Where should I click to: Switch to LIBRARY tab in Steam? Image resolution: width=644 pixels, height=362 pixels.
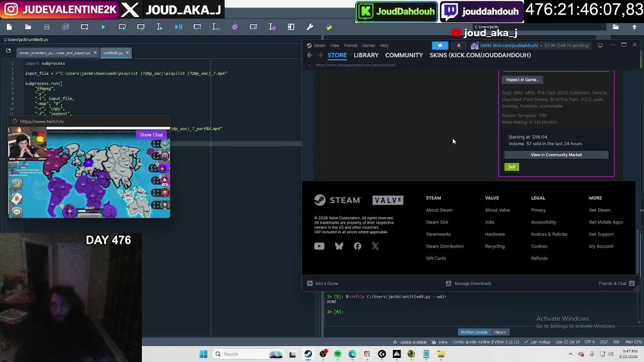coord(366,55)
